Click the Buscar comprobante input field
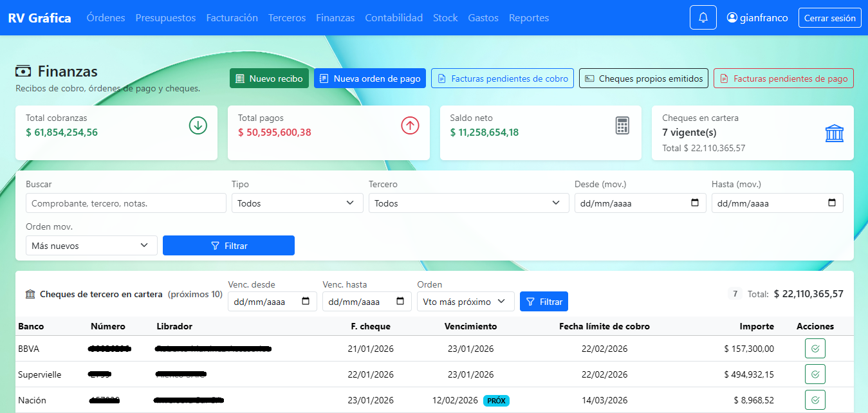 coord(125,203)
